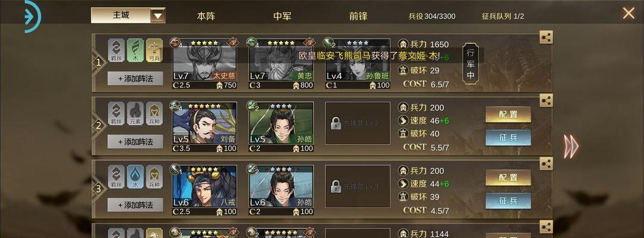Switch to the 前锋 tab
The image size is (644, 238).
tap(358, 16)
